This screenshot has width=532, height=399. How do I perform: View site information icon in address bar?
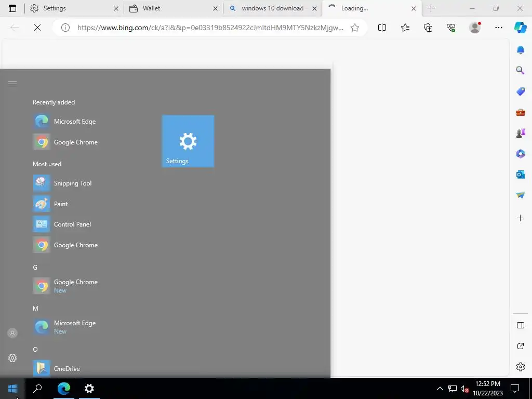click(65, 28)
